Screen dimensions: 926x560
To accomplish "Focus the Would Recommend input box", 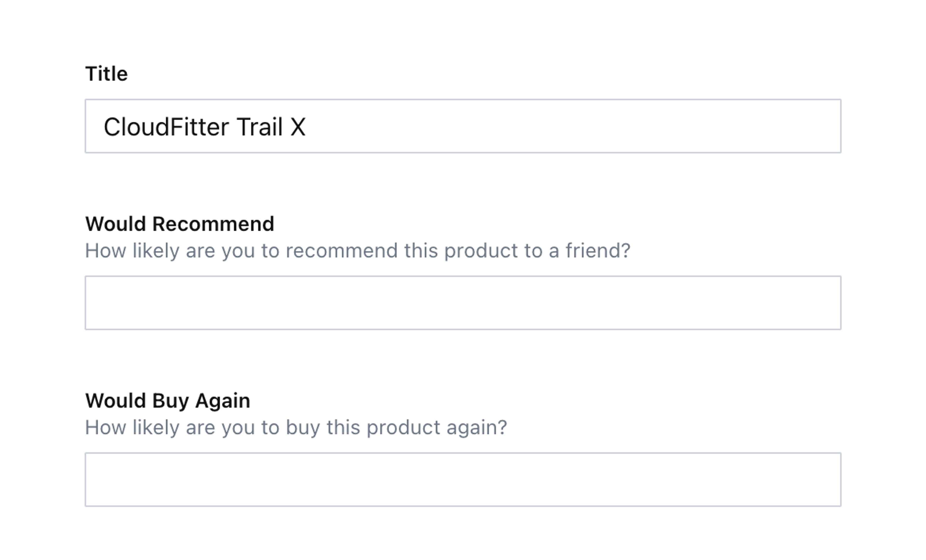I will point(463,303).
